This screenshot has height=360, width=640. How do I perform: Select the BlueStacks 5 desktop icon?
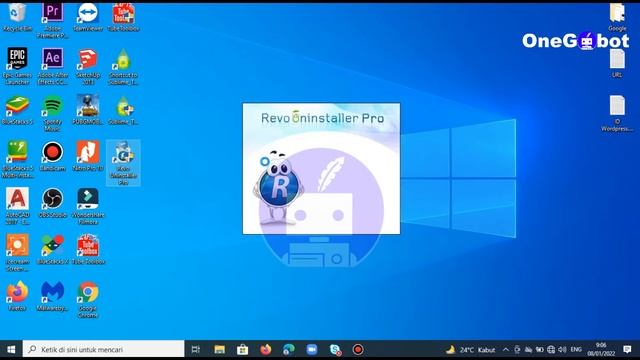[17, 109]
